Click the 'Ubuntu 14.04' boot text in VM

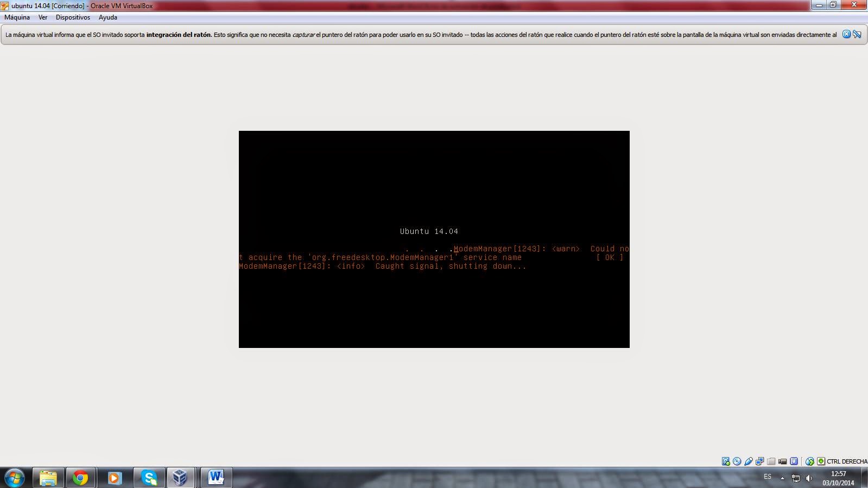(429, 231)
